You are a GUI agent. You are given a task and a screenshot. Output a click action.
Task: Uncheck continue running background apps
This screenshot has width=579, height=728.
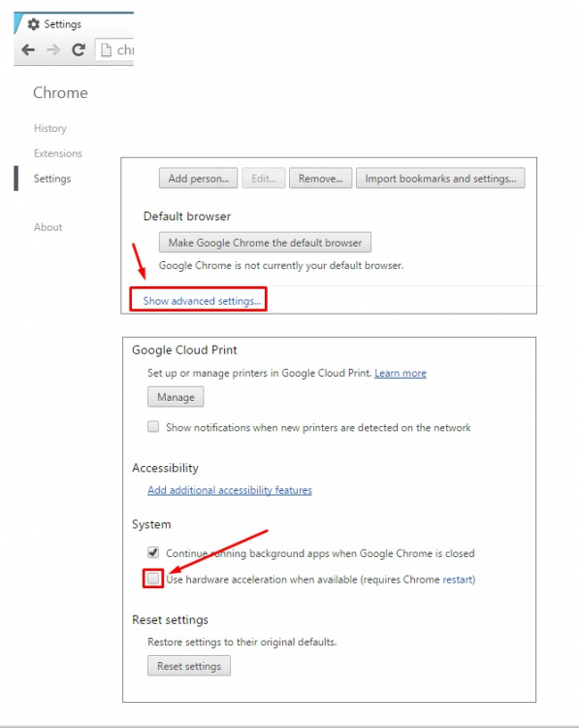(x=153, y=552)
